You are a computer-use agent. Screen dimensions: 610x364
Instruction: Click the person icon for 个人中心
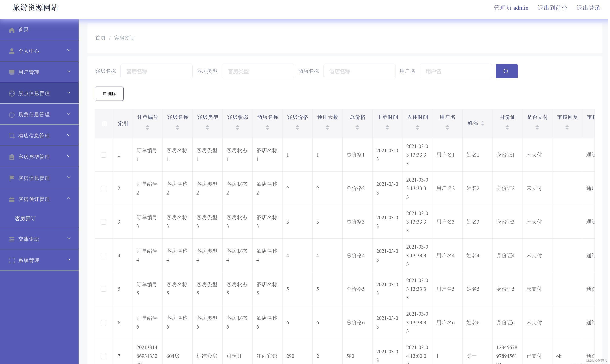[11, 51]
